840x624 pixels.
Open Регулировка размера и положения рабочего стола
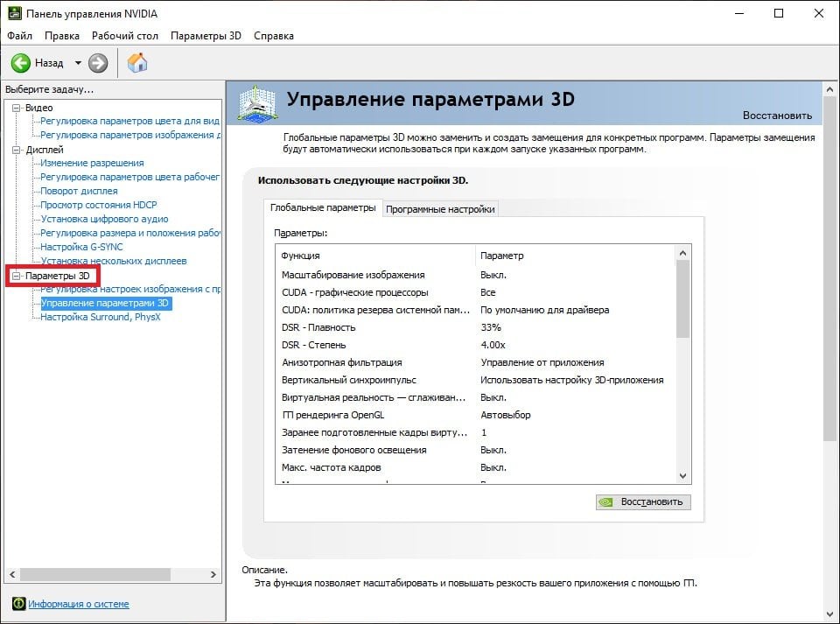[x=130, y=233]
